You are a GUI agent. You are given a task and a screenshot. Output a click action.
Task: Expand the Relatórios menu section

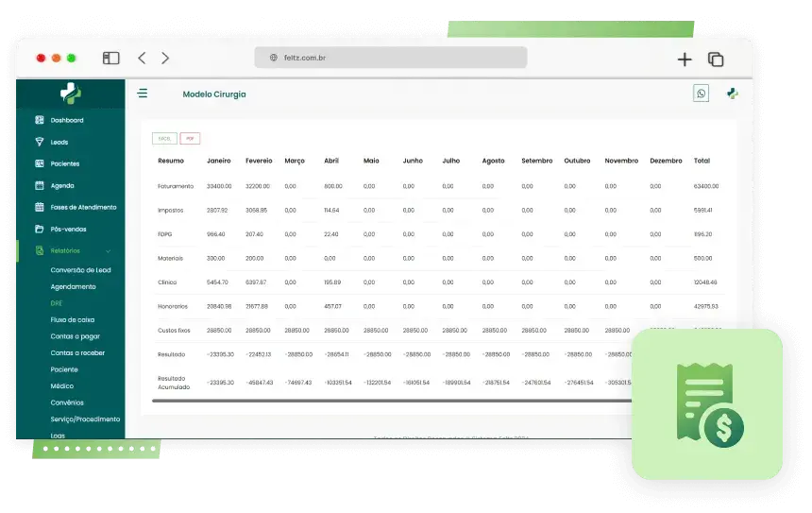(65, 251)
